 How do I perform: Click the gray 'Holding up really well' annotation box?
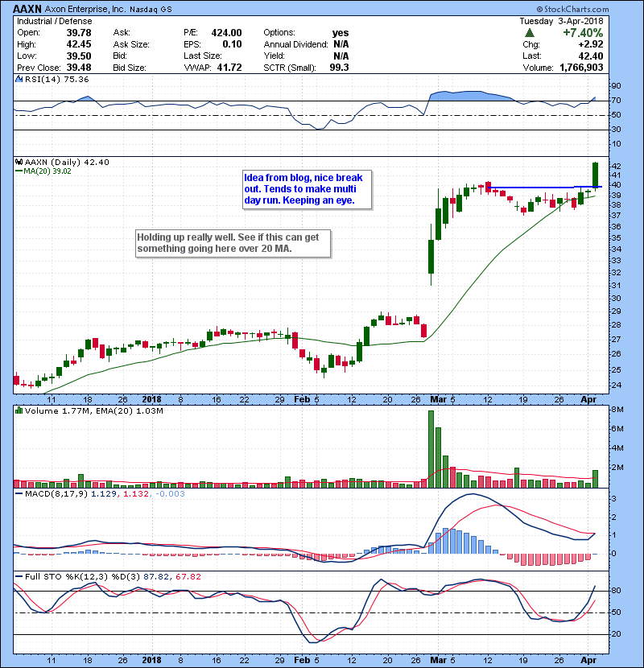[x=233, y=243]
